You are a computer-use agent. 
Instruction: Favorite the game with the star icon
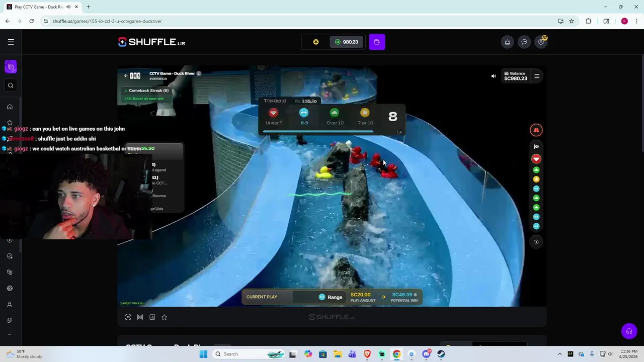[x=165, y=317]
